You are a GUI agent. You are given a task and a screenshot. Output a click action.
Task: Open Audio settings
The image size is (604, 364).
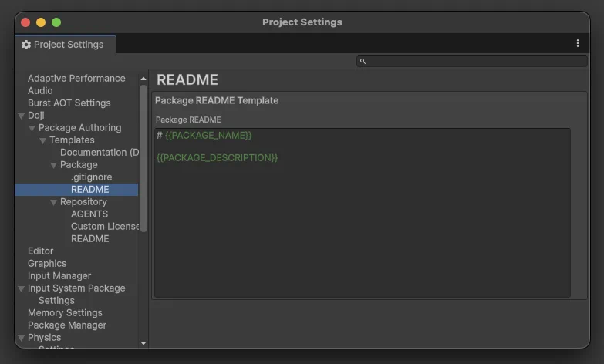tap(40, 90)
